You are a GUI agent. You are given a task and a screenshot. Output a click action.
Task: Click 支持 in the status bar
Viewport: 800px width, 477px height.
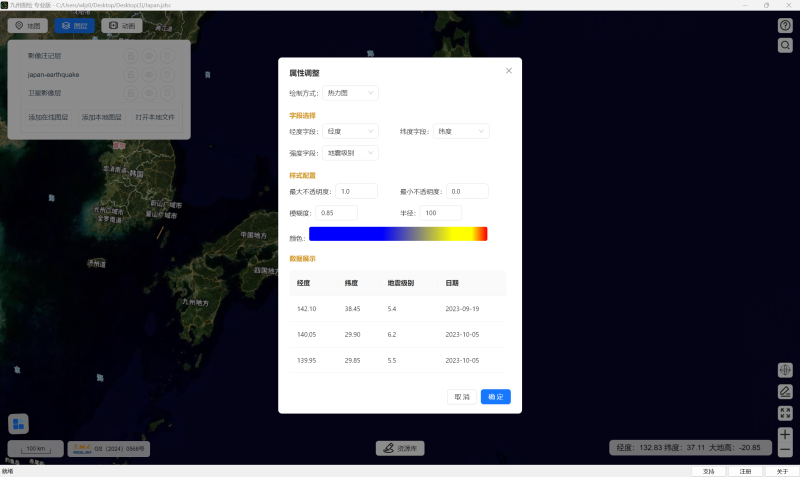point(709,471)
